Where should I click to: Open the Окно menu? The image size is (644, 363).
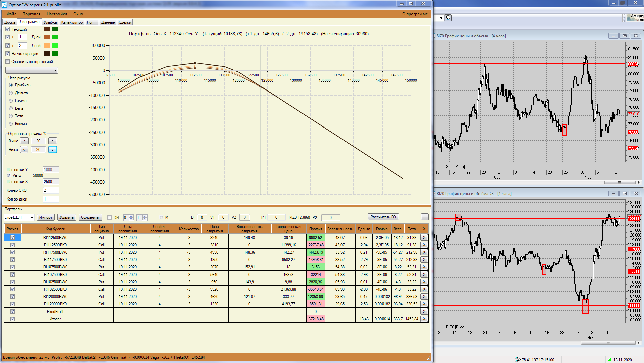(x=78, y=14)
